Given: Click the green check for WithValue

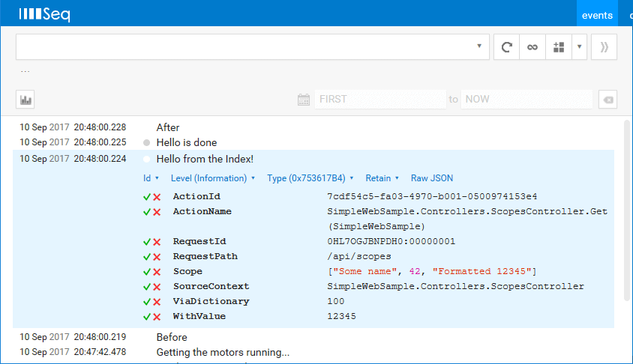Looking at the screenshot, I should (147, 316).
